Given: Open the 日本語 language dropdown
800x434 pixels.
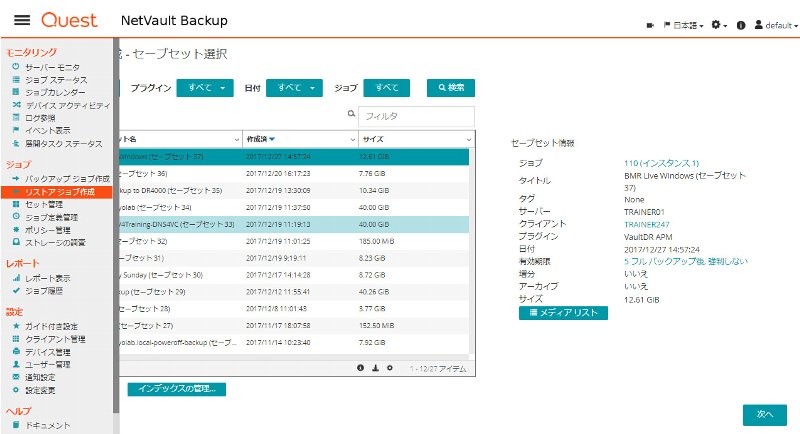Looking at the screenshot, I should click(x=684, y=25).
